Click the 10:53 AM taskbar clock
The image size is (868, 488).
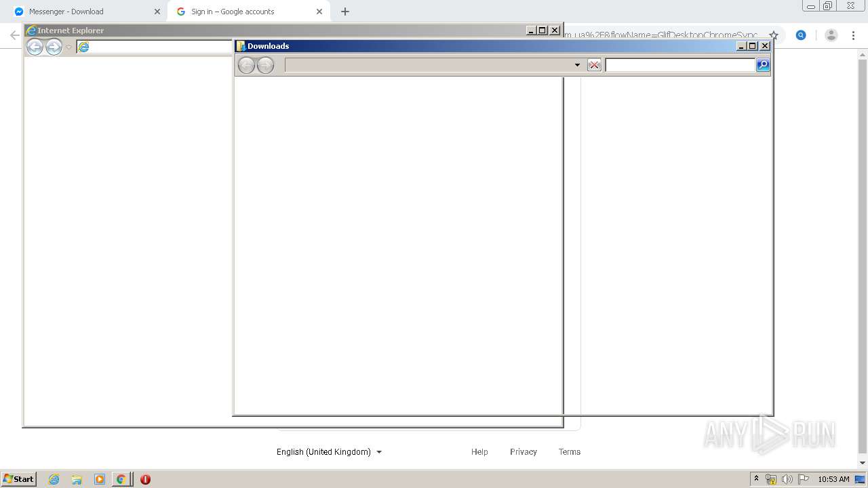[833, 479]
